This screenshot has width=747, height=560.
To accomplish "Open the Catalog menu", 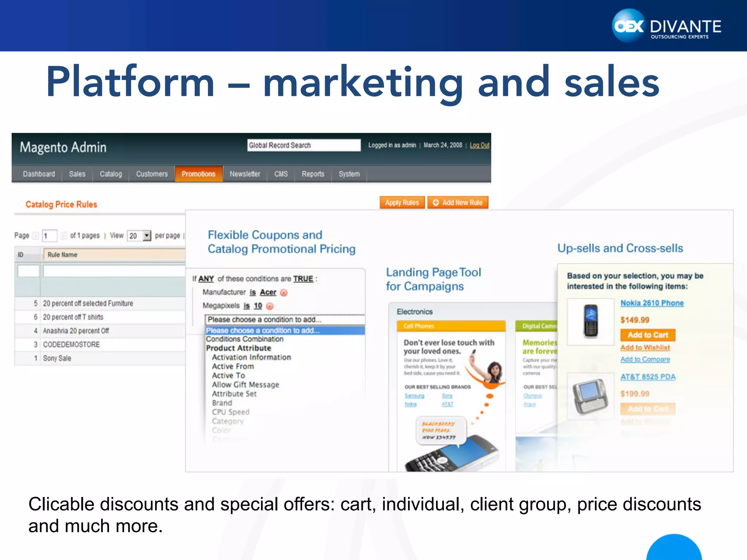I will [111, 174].
